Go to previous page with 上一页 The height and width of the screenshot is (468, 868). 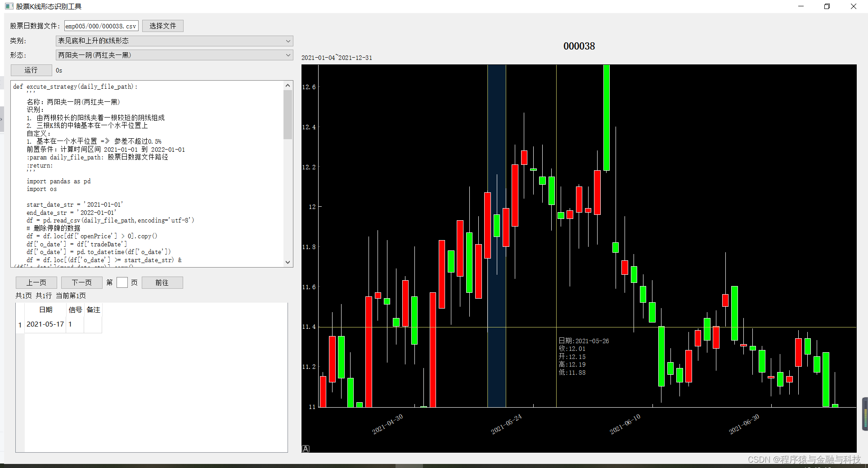point(36,282)
